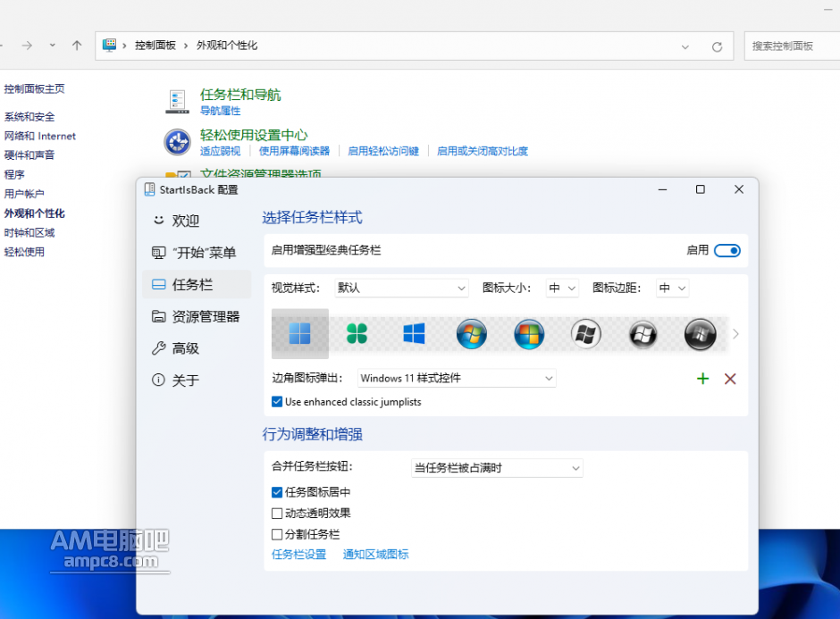840x619 pixels.
Task: Open the 任务栏和导航 heading link
Action: point(240,95)
